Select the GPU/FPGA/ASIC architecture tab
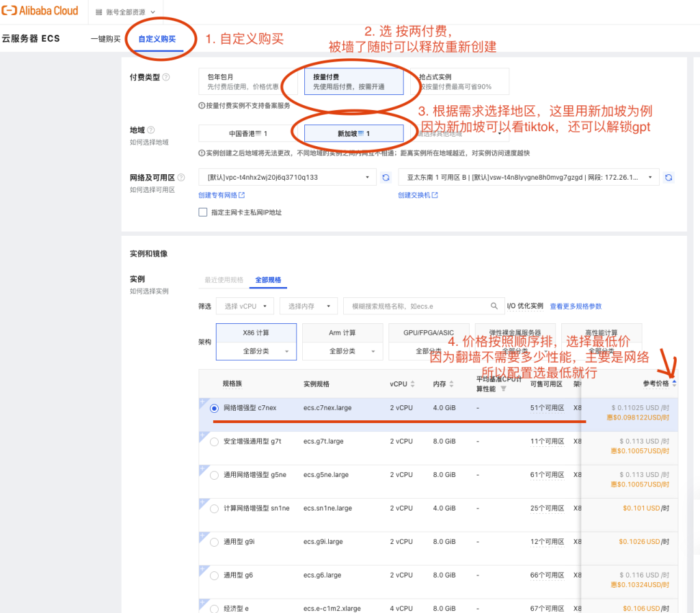Image resolution: width=700 pixels, height=613 pixels. 429,333
